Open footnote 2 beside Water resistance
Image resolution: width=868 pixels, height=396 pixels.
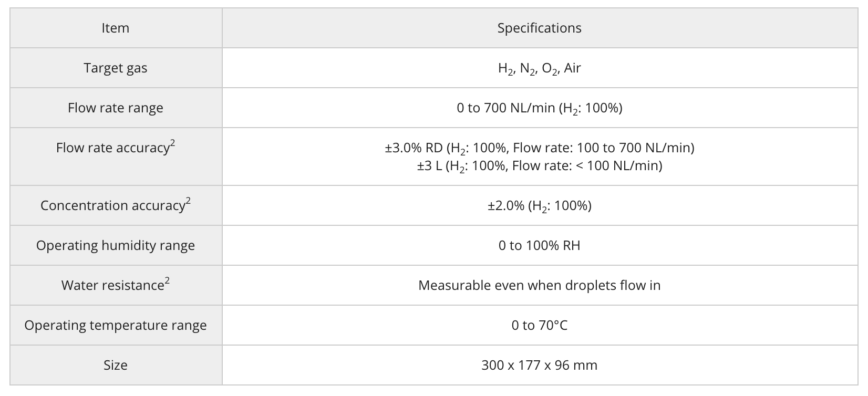pyautogui.click(x=167, y=280)
